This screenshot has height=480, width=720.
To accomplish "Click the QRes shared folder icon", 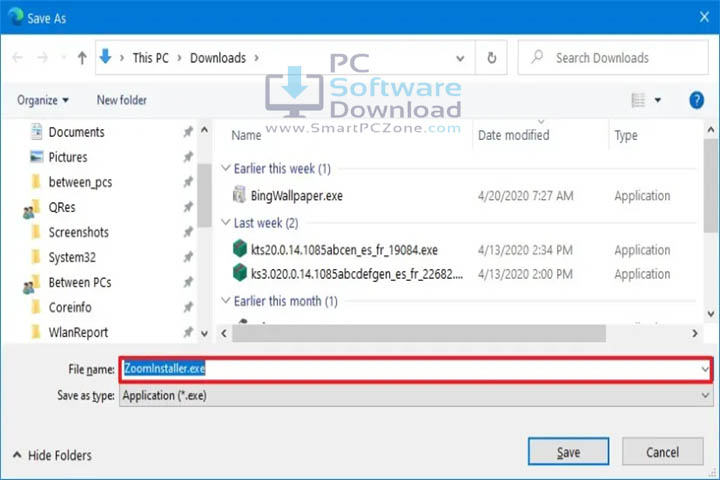I will (31, 208).
